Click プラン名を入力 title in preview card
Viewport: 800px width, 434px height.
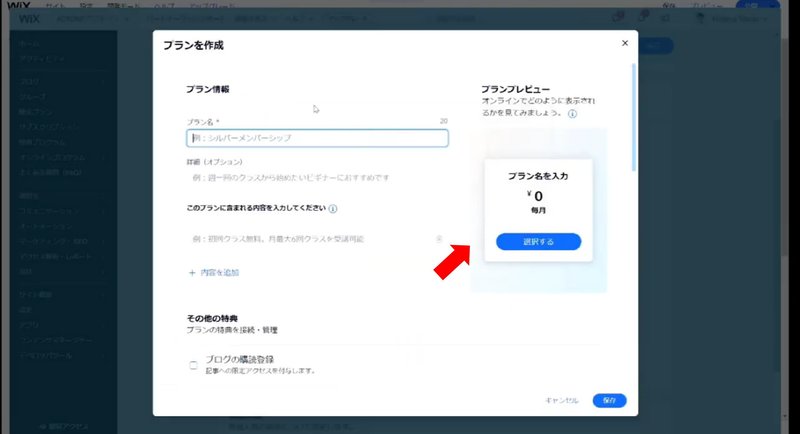point(538,176)
